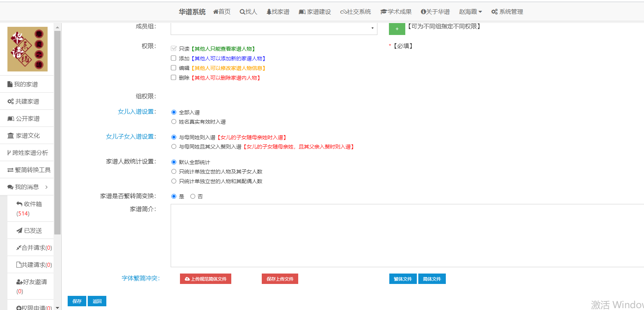Click the sidebar vertical scrollbar thumb
The image size is (644, 310).
57,132
